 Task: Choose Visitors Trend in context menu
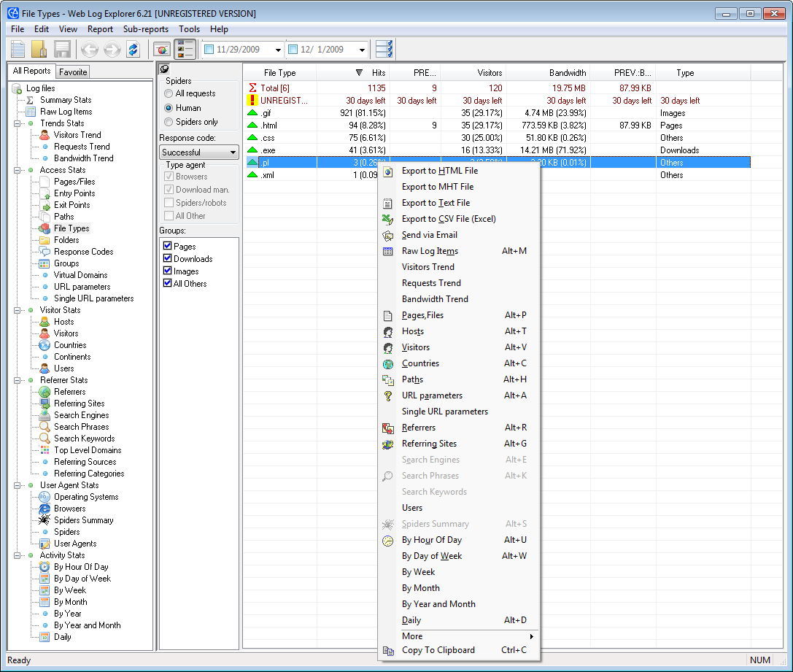428,267
